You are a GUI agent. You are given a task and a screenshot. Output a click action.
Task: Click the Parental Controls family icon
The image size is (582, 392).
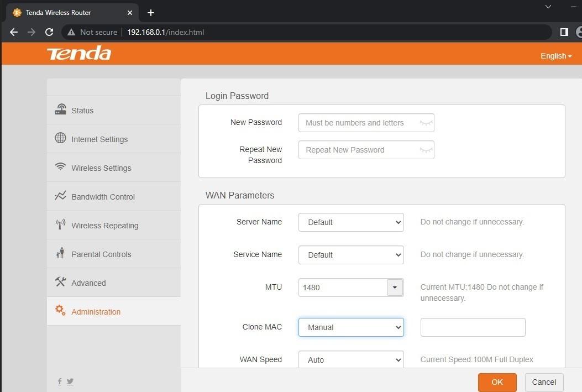pos(60,253)
